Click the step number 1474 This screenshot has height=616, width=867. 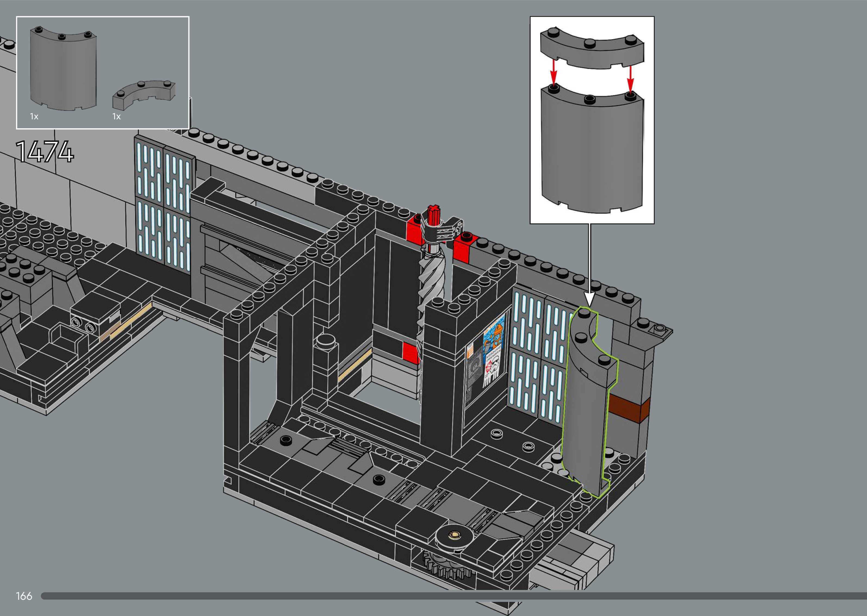click(45, 152)
